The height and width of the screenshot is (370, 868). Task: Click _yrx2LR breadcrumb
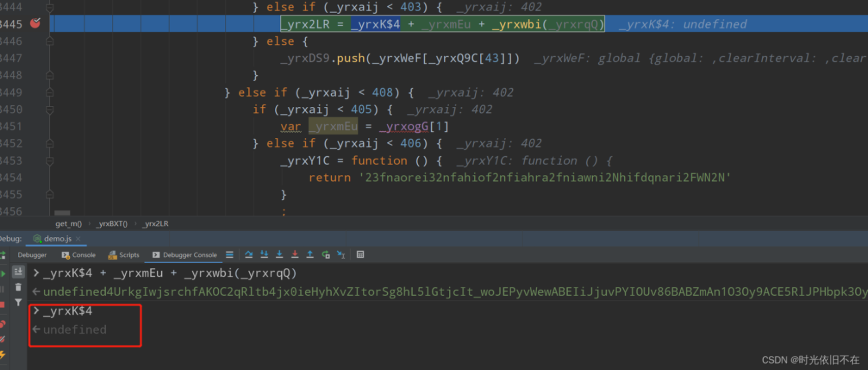(x=156, y=224)
